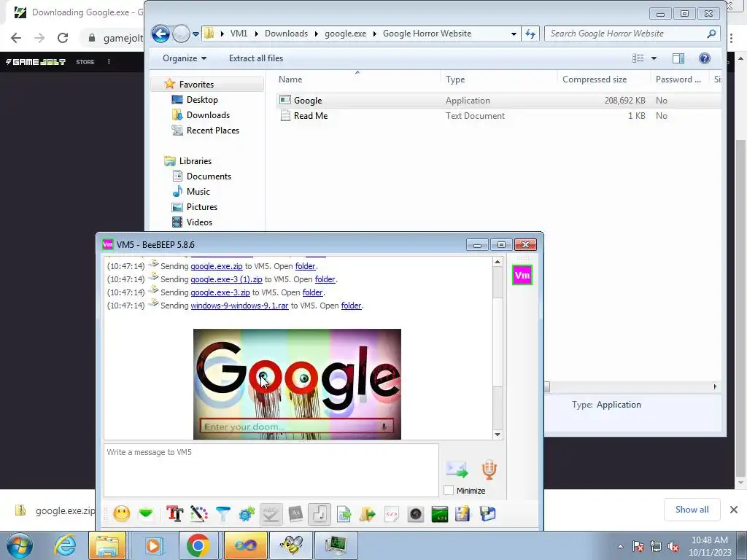Image resolution: width=747 pixels, height=560 pixels.
Task: Choose font color with the color pencil icon
Action: pyautogui.click(x=198, y=514)
